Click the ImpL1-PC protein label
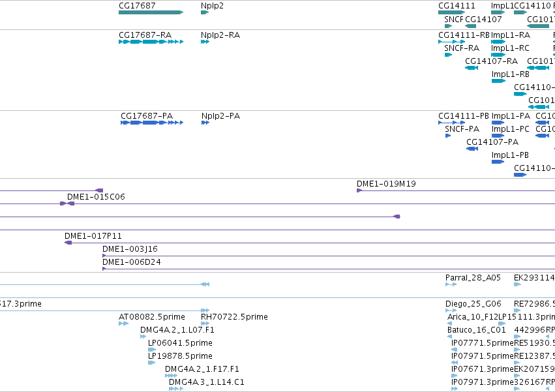The width and height of the screenshot is (555, 392). tap(511, 129)
